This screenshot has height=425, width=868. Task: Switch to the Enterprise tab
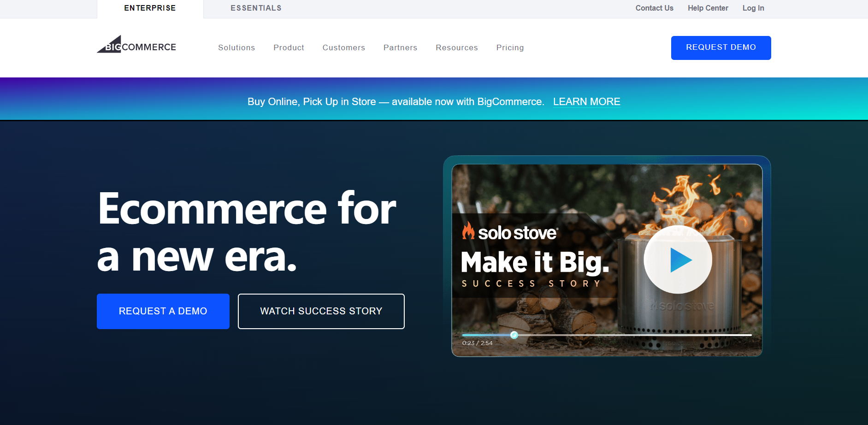150,8
